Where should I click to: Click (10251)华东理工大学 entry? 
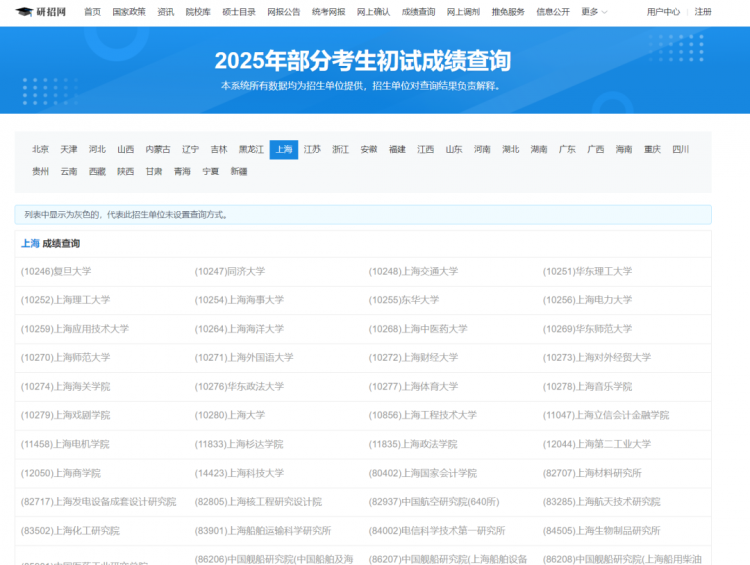pos(587,271)
